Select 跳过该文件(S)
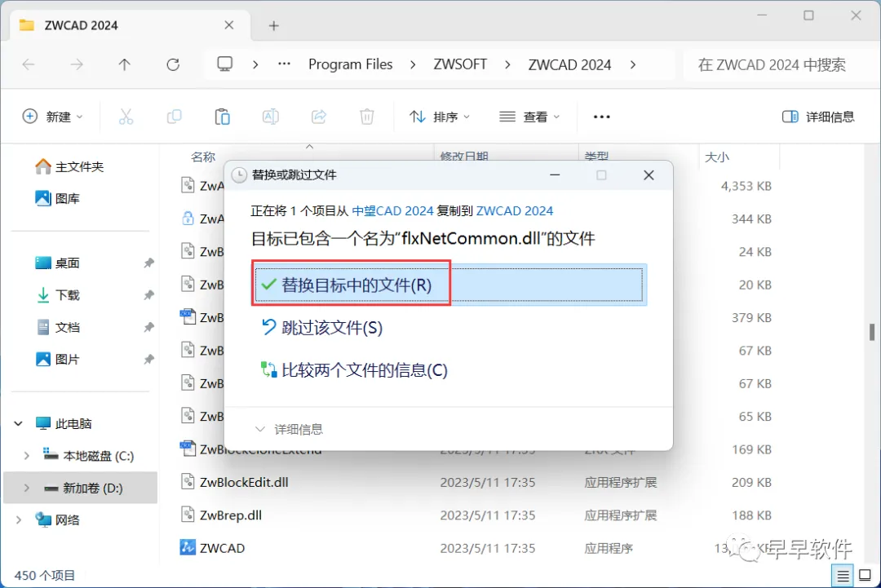The image size is (881, 588). point(322,327)
